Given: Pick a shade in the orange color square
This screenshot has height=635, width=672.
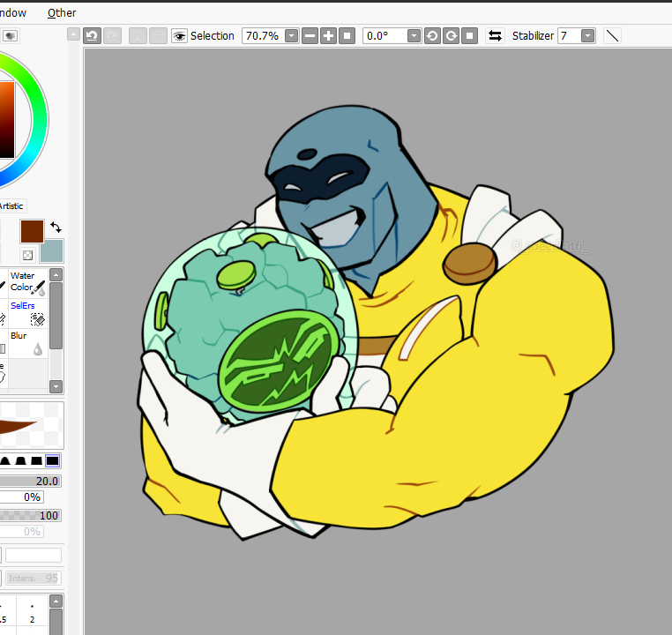Looking at the screenshot, I should (x=7, y=120).
